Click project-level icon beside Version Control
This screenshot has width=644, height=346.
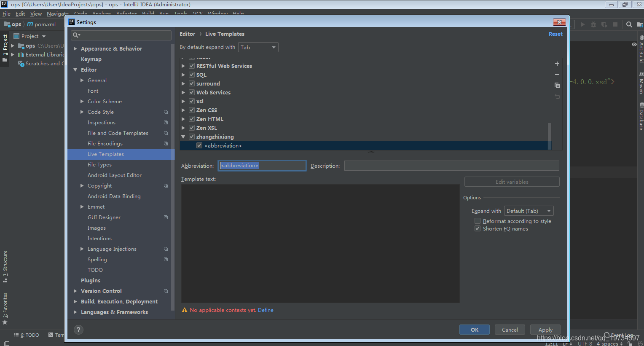(166, 291)
